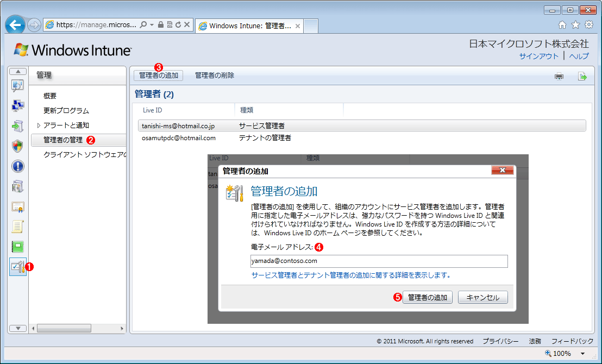Select 更新プログラム in the navigation pane
The width and height of the screenshot is (602, 364).
coord(66,111)
